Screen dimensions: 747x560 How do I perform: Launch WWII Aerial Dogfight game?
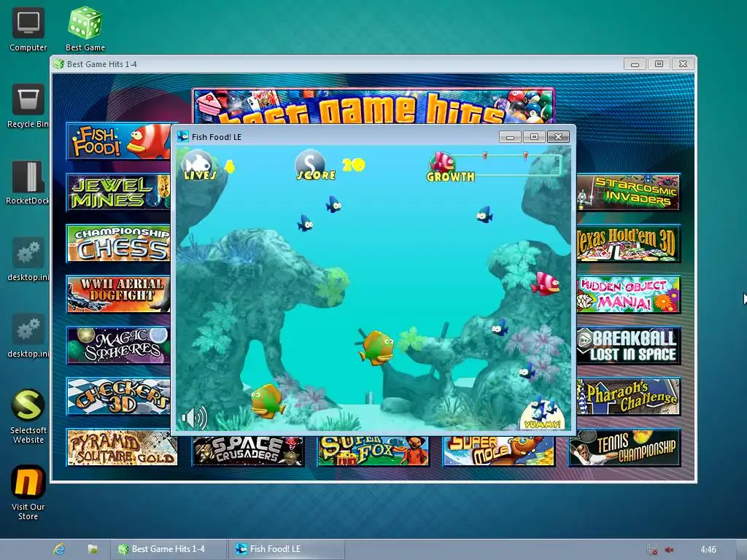pos(118,295)
